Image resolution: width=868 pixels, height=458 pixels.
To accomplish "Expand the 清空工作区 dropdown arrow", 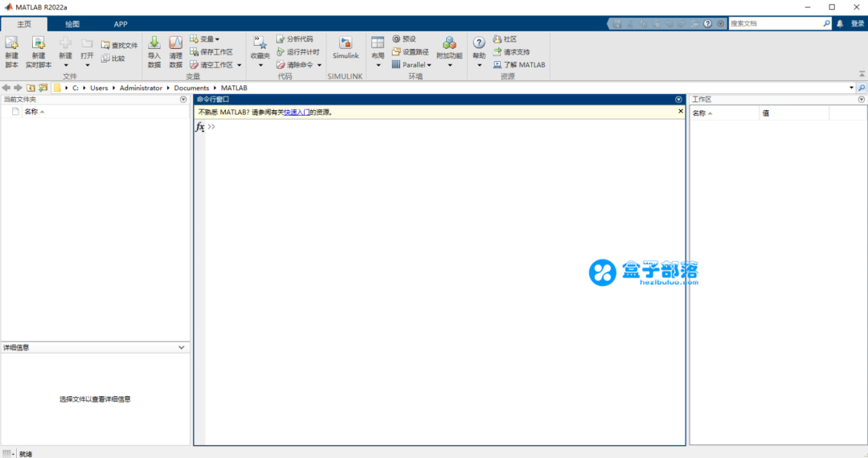I will click(x=240, y=65).
